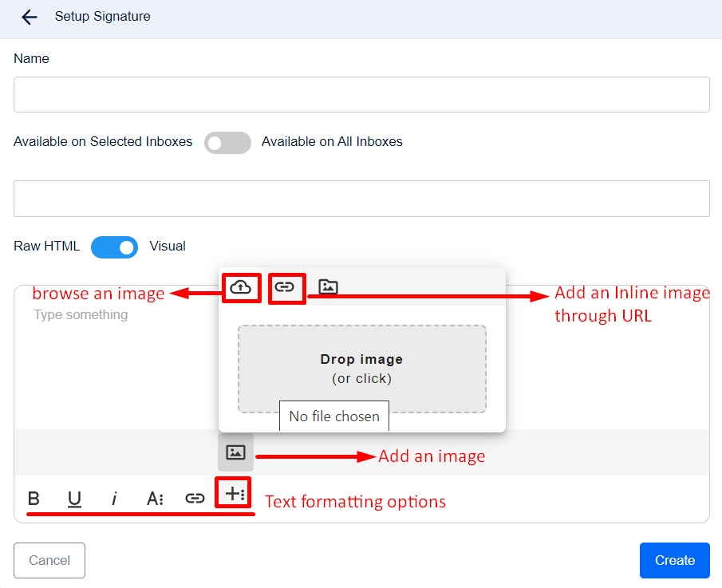Click the Drop image upload area
Image resolution: width=722 pixels, height=588 pixels.
(362, 369)
